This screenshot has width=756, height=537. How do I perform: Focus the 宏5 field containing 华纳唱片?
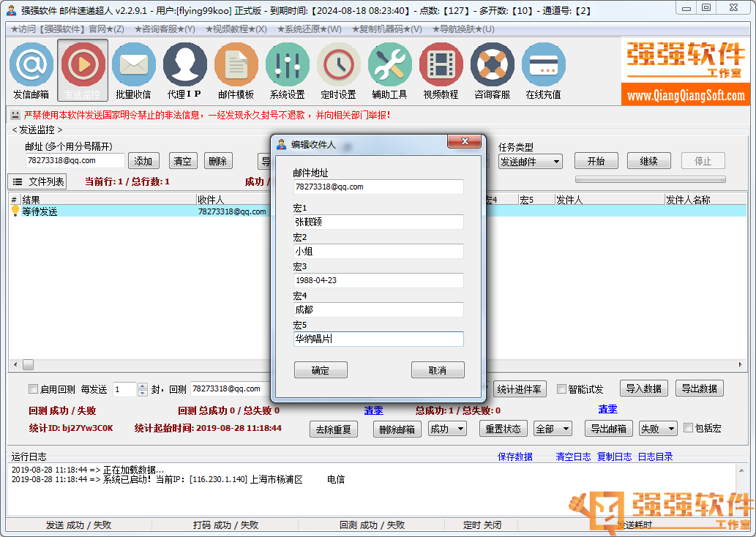click(x=378, y=339)
